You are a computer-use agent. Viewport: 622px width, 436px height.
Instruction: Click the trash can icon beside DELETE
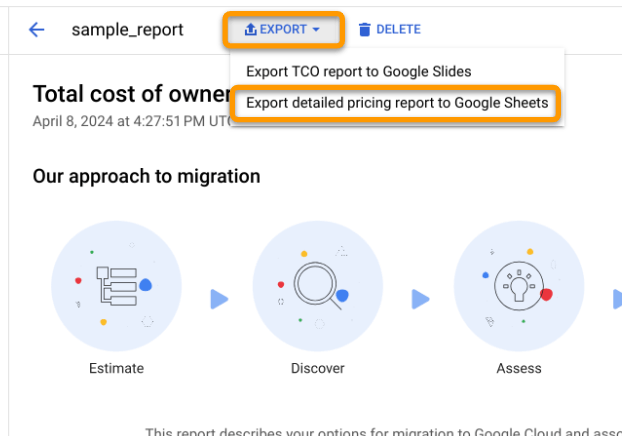click(365, 30)
